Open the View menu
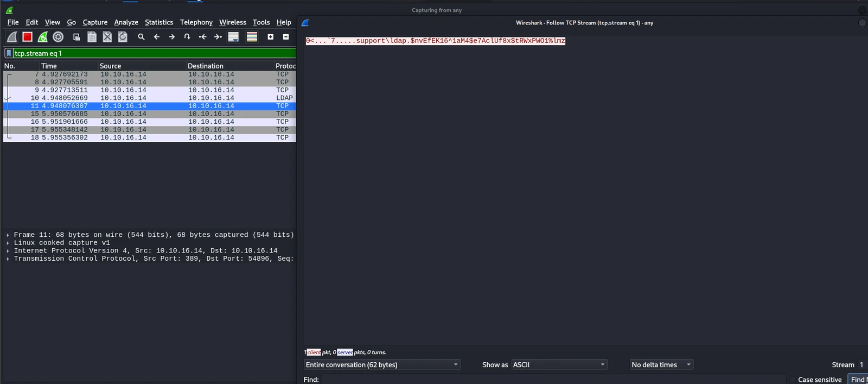The width and height of the screenshot is (868, 384). click(52, 22)
